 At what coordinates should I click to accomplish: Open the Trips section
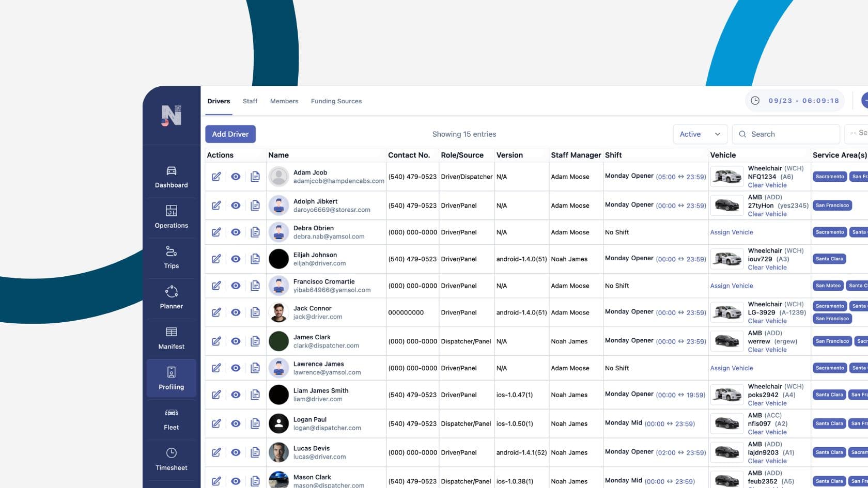coord(171,257)
